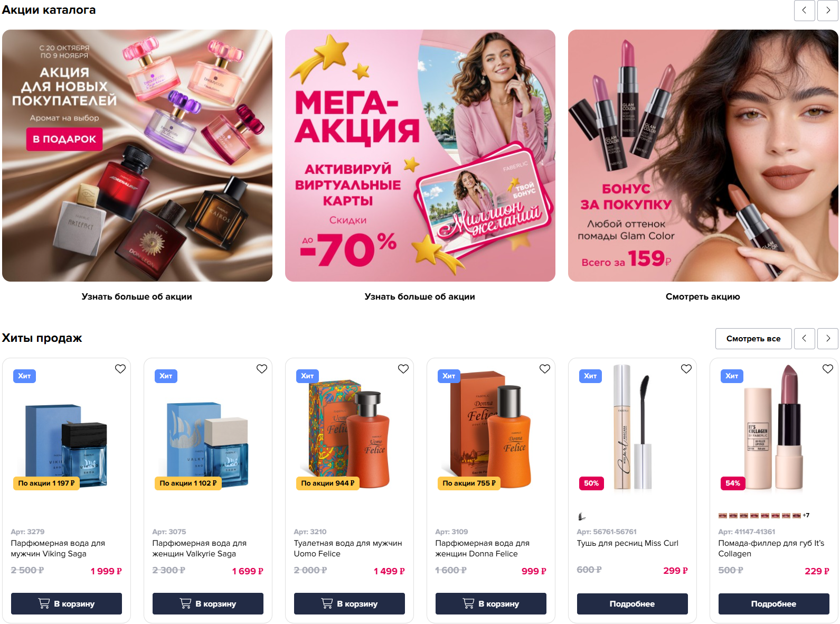Show previous products in Хиты продаж
The width and height of the screenshot is (840, 624).
click(805, 339)
